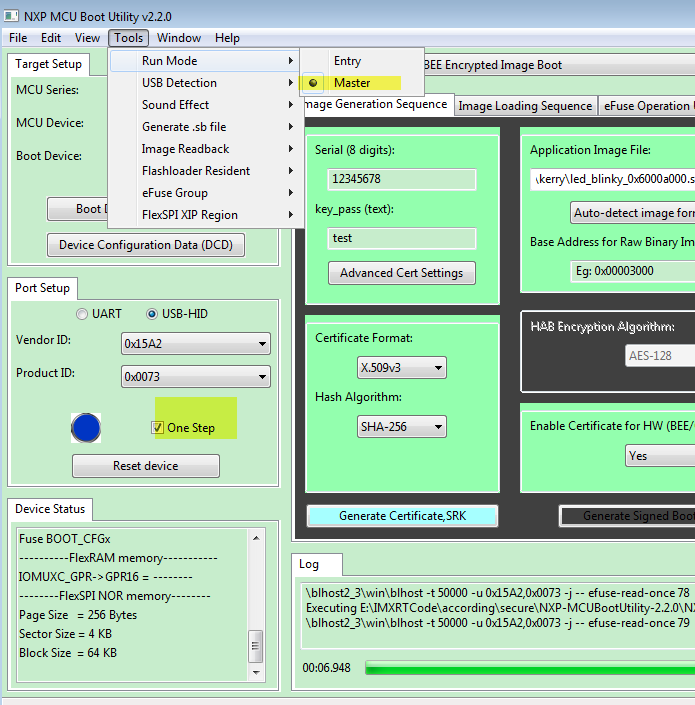The image size is (695, 705).
Task: Click the 'Sector Size = 4 KB' line
Action: pyautogui.click(x=66, y=634)
